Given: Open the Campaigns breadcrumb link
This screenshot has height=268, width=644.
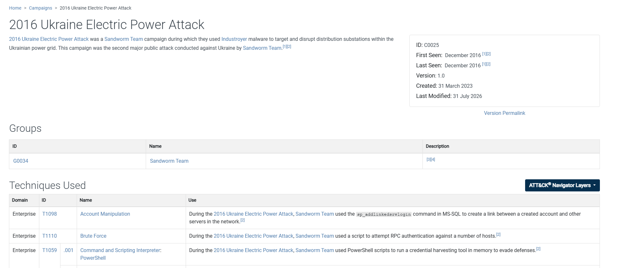Looking at the screenshot, I should click(41, 8).
